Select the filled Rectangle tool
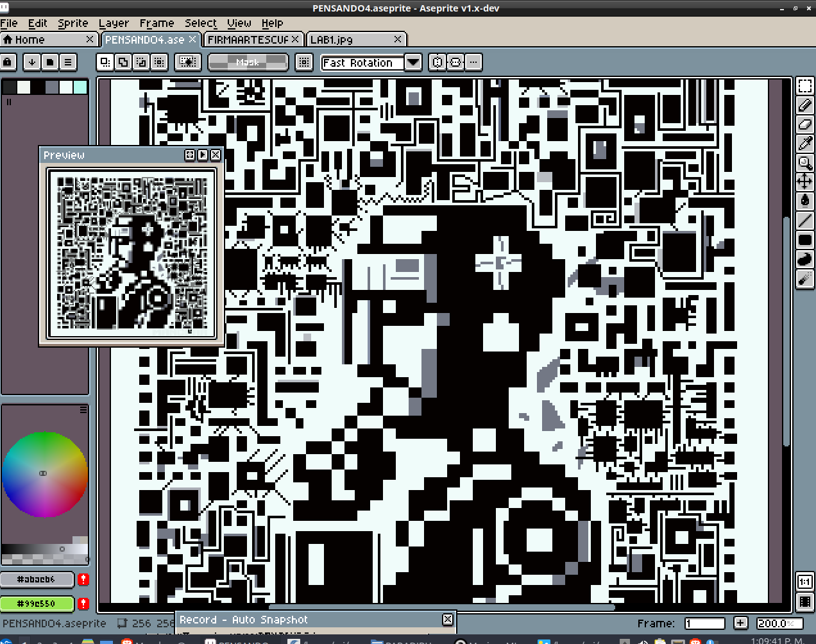This screenshot has height=644, width=816. 804,240
